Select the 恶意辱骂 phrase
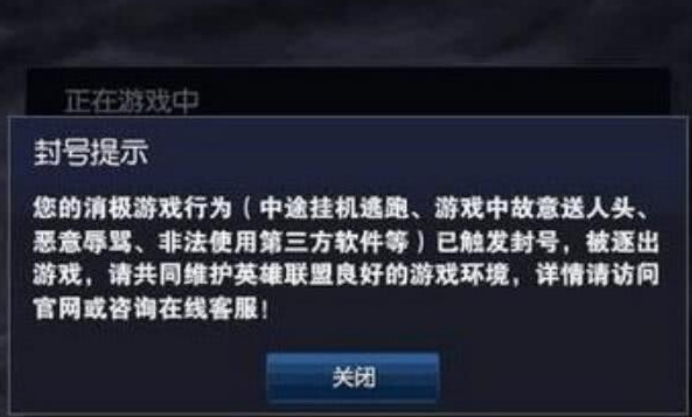This screenshot has height=417, width=692. 82,242
